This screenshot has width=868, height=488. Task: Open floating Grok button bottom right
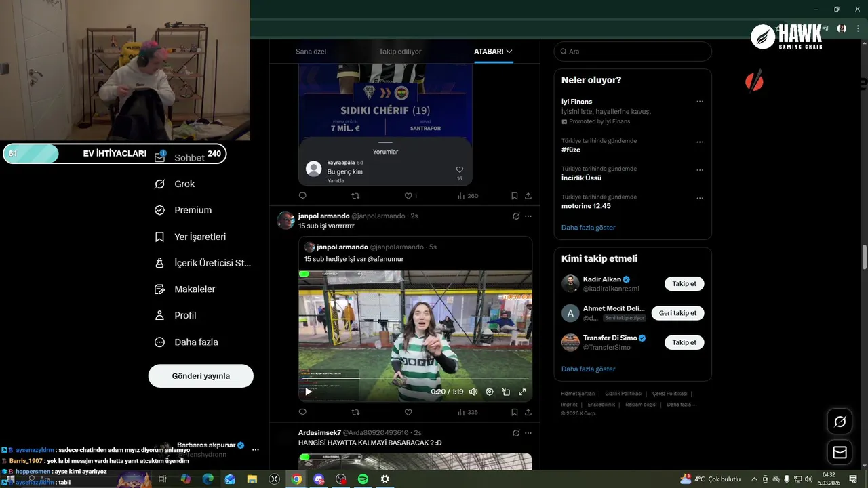click(x=840, y=422)
